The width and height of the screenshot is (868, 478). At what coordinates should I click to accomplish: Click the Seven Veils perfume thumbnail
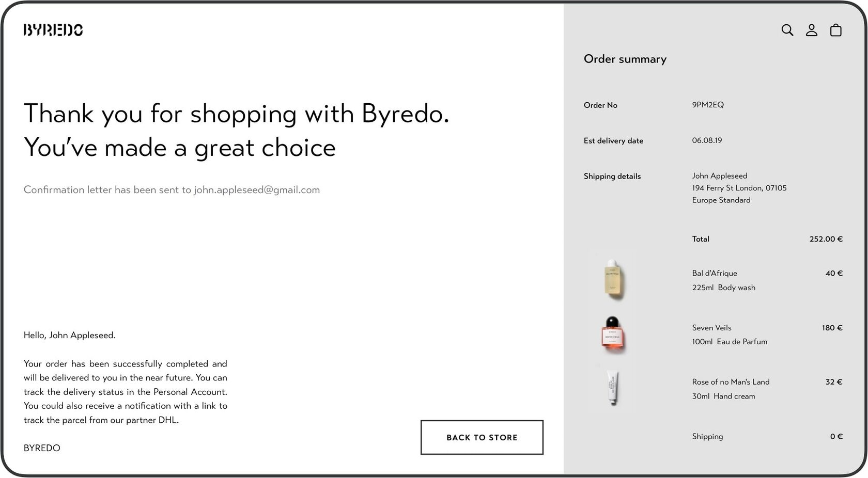click(x=613, y=333)
